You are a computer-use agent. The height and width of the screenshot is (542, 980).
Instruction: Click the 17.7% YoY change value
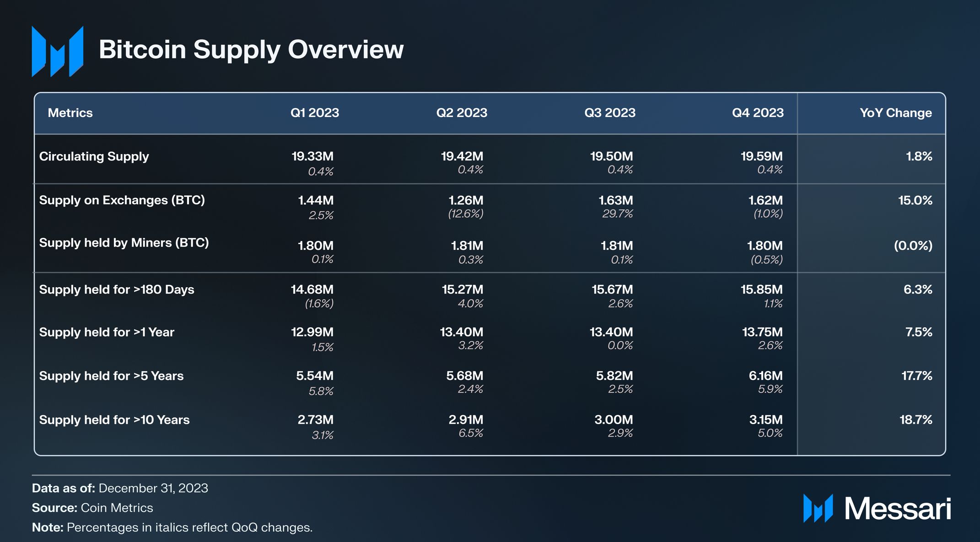(x=917, y=376)
